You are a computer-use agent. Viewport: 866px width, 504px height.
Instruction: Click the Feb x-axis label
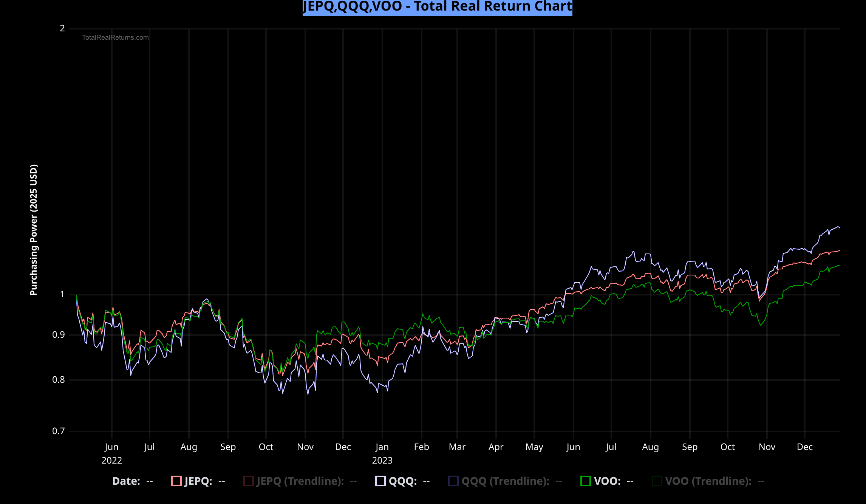pos(422,447)
